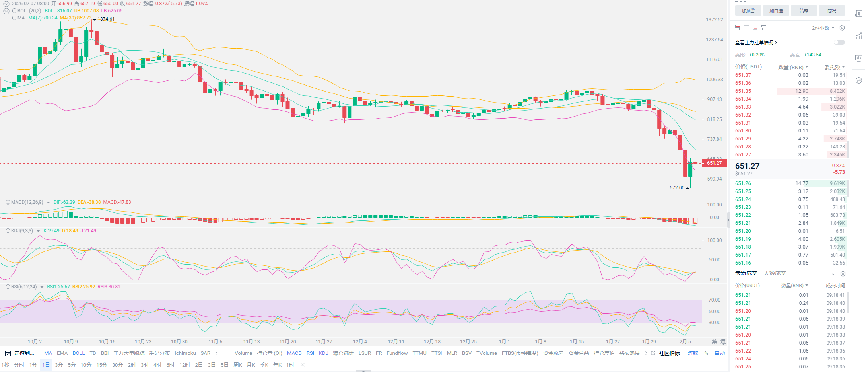This screenshot has width=868, height=372.
Task: Expand the KDJ(9,3,3) parameter dropdown
Action: click(38, 231)
